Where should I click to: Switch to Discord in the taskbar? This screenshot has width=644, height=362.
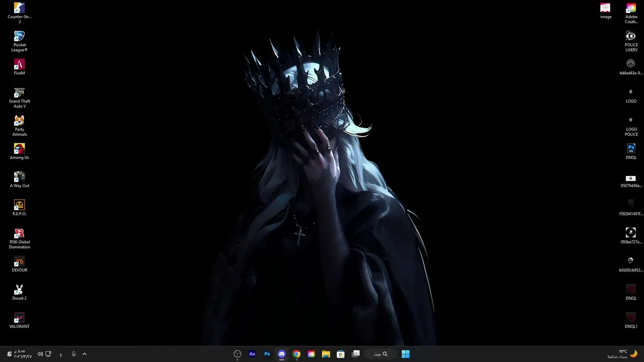pos(282,354)
